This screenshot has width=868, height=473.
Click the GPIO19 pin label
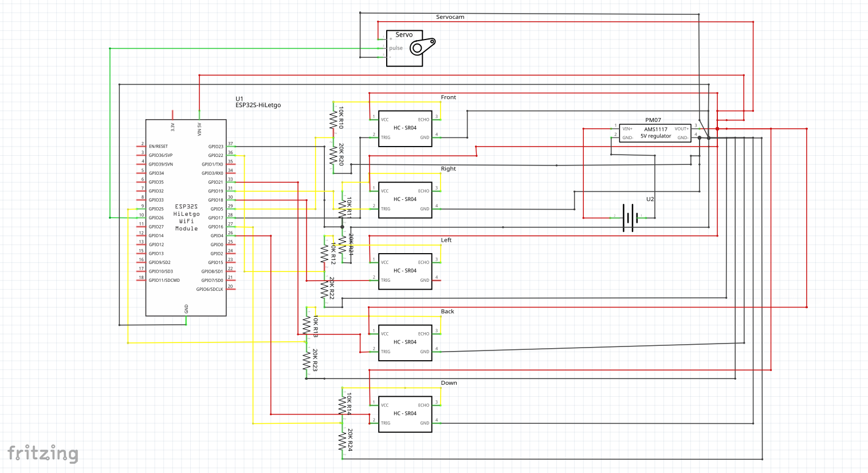pos(216,191)
